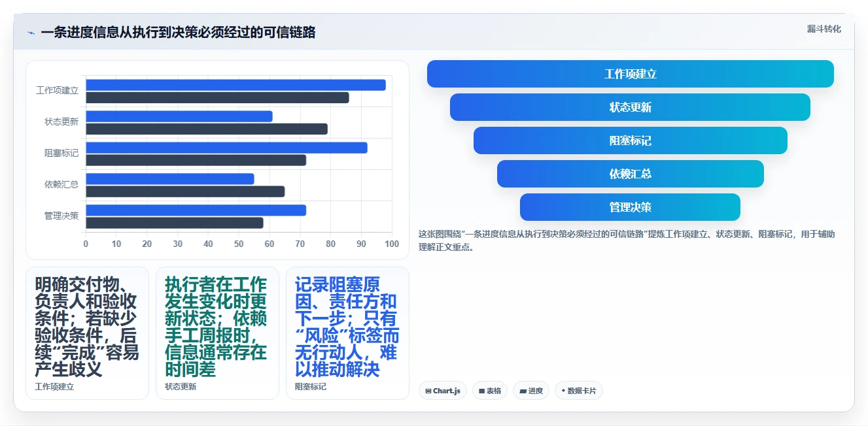Click the 状态更新 axis label in chart

(x=61, y=122)
